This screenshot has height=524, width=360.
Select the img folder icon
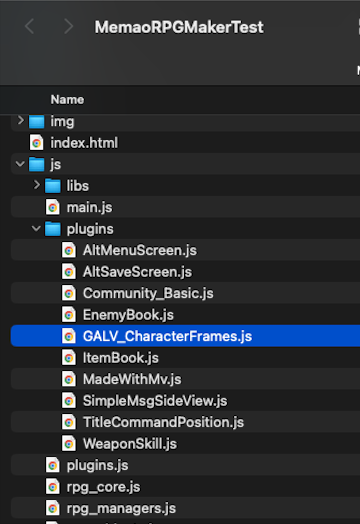[x=36, y=121]
